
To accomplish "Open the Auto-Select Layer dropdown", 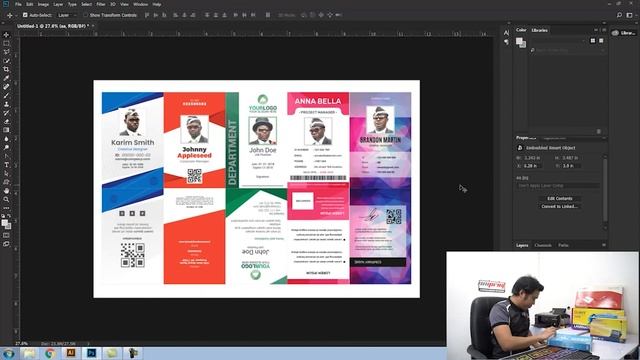I will click(x=67, y=15).
